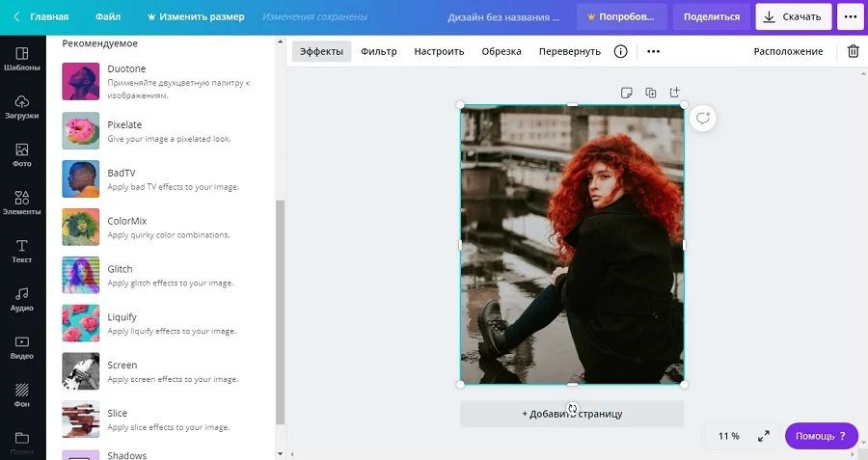Image resolution: width=868 pixels, height=460 pixels.
Task: Open the Шаблоны sidebar tab
Action: 22,59
